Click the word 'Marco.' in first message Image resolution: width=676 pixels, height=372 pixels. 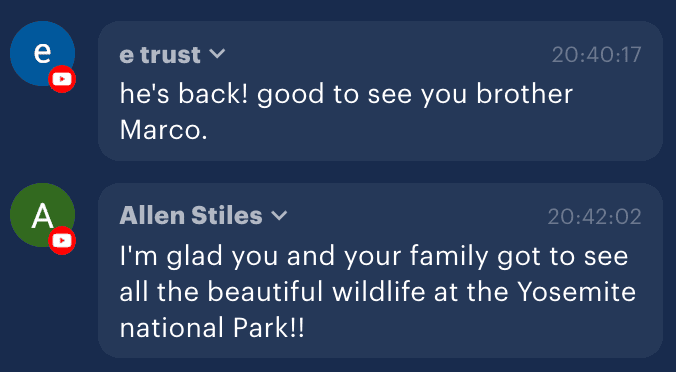coord(163,130)
